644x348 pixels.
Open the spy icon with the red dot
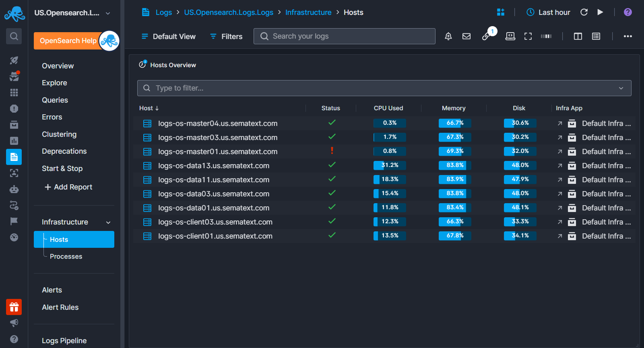(x=14, y=76)
